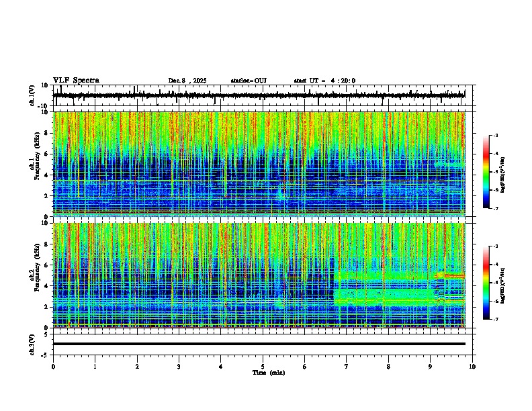The image size is (532, 411).
Task: Click time axis tick label "3"
Action: 179,367
